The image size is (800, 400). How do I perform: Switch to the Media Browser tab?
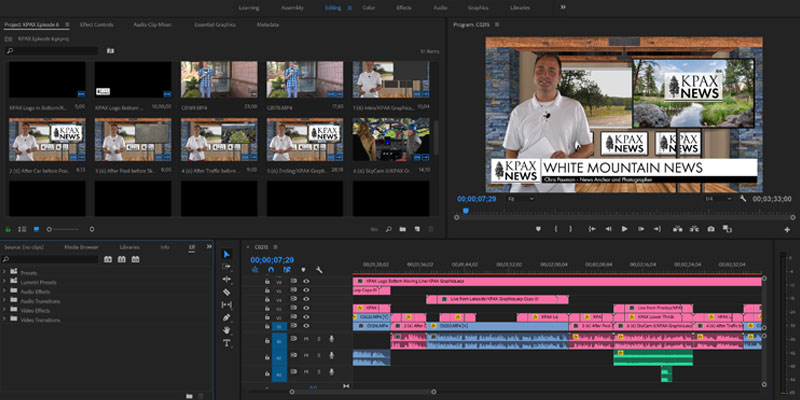point(81,247)
